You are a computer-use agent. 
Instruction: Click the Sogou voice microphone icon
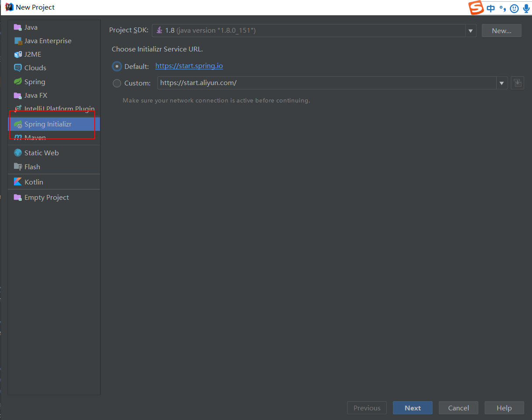(526, 8)
